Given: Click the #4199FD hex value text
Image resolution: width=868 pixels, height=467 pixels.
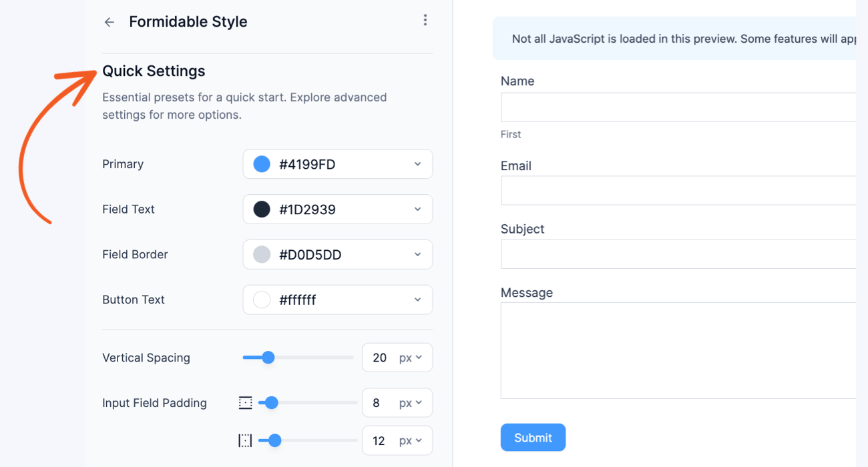Looking at the screenshot, I should point(307,164).
